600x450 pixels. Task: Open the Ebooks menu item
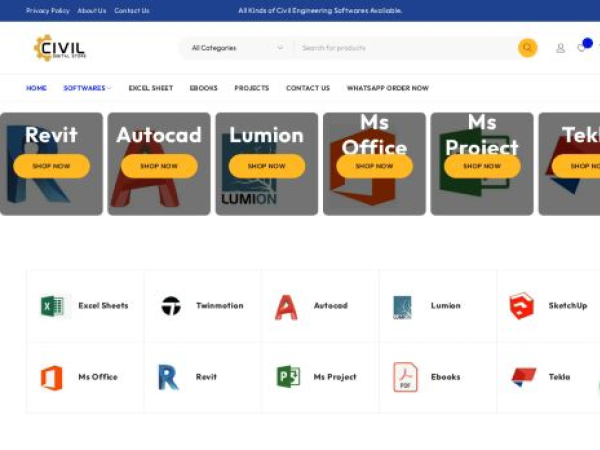coord(204,88)
